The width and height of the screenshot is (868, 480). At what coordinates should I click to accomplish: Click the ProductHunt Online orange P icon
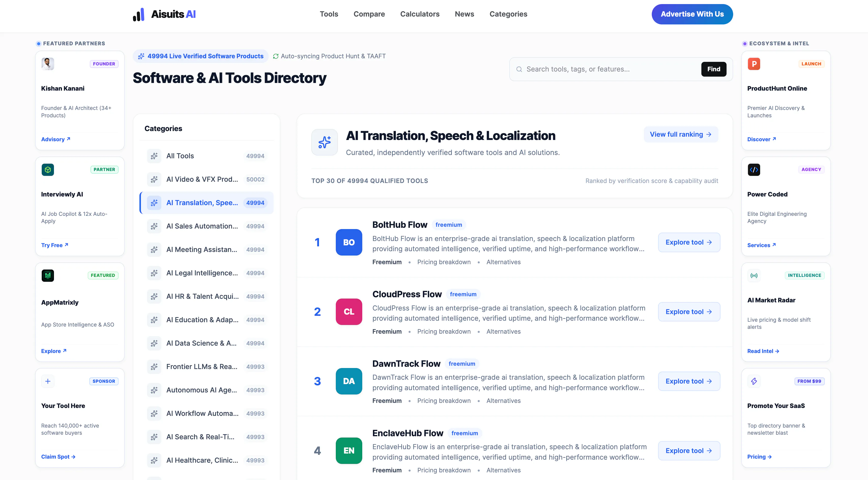coord(754,64)
